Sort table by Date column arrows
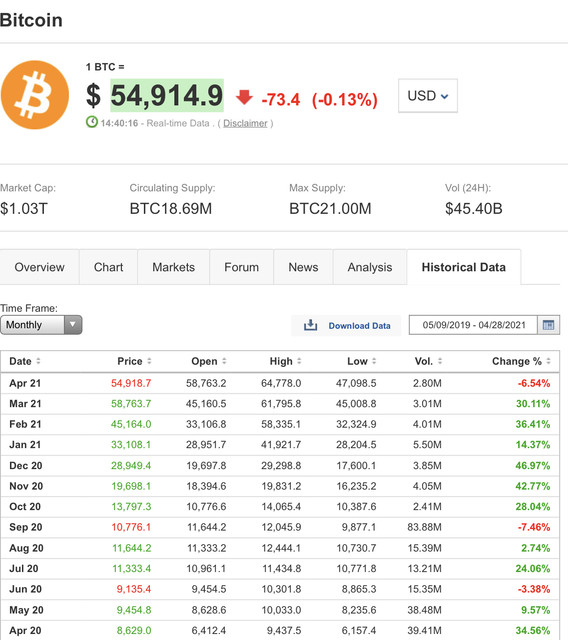The height and width of the screenshot is (640, 568). [38, 361]
